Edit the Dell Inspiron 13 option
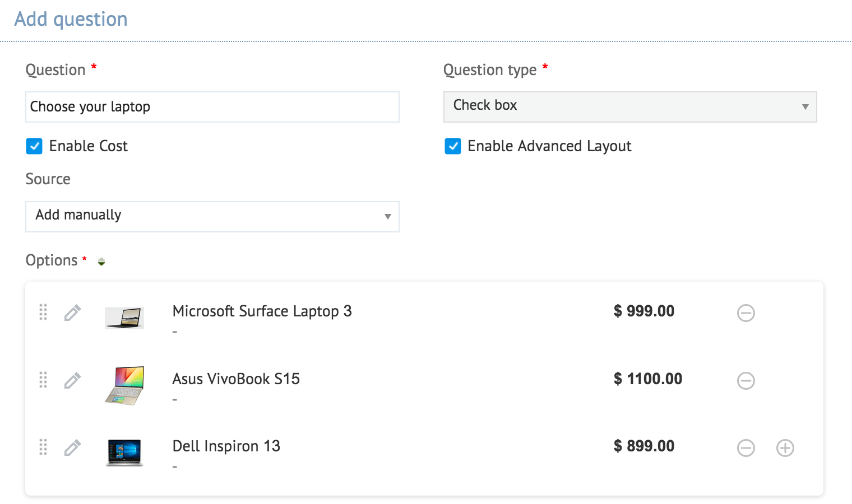The image size is (852, 504). (72, 447)
